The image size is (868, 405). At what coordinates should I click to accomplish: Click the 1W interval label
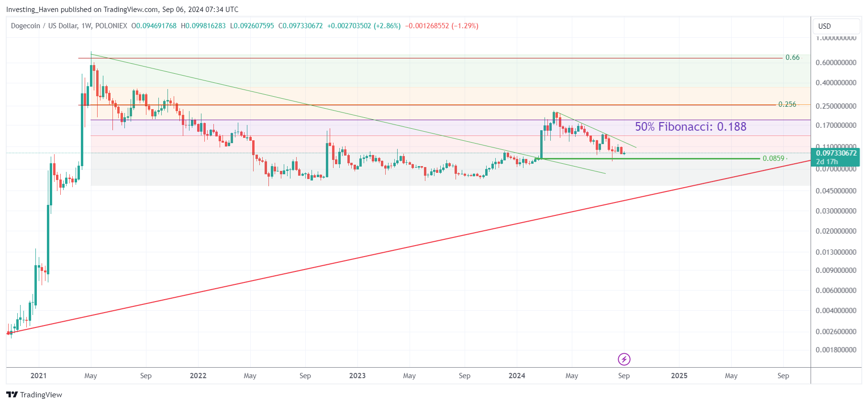pos(86,26)
